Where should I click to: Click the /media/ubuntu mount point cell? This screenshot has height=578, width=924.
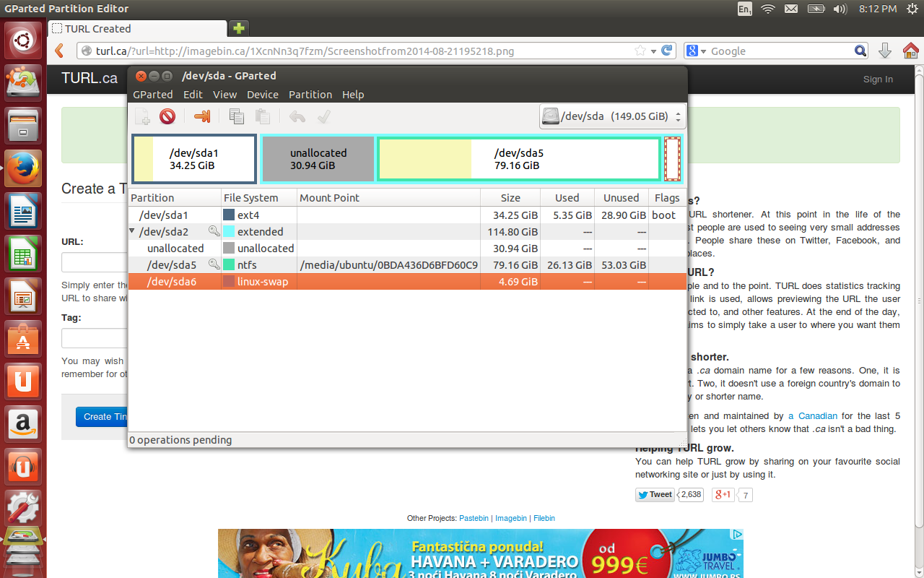(388, 265)
